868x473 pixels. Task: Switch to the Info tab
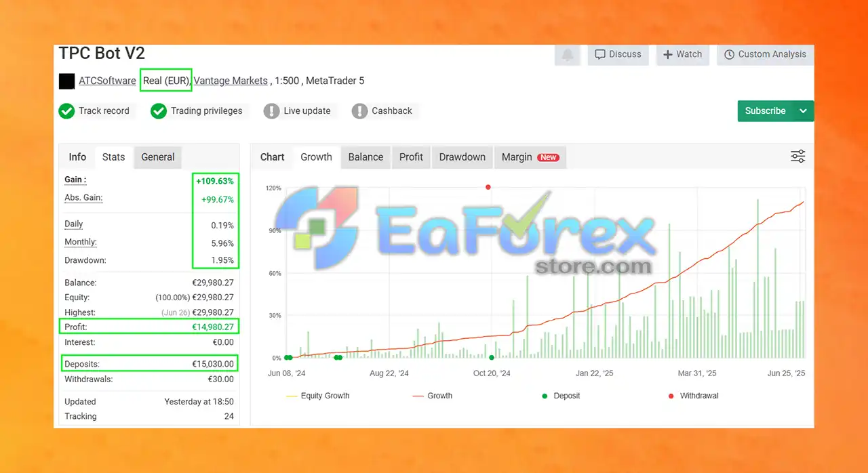pyautogui.click(x=77, y=157)
